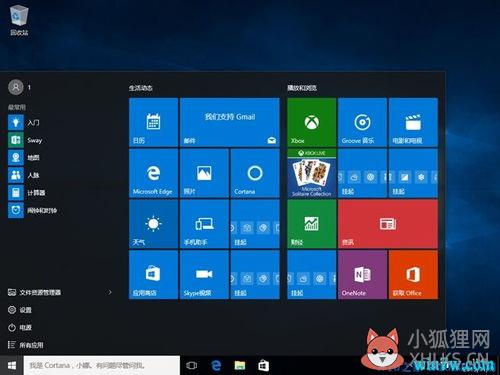Open 文件资源管理器 File Explorer entry
This screenshot has height=375, width=500.
(x=35, y=292)
